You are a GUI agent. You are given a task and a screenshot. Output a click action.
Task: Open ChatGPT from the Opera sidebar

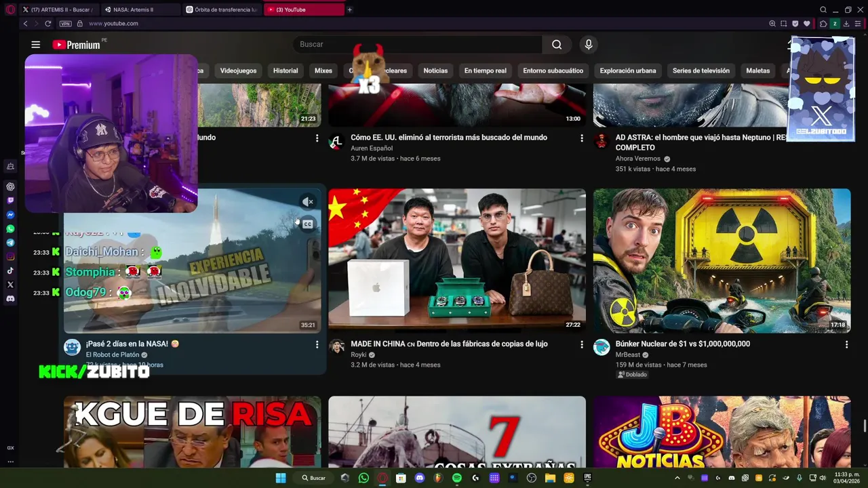pyautogui.click(x=10, y=186)
